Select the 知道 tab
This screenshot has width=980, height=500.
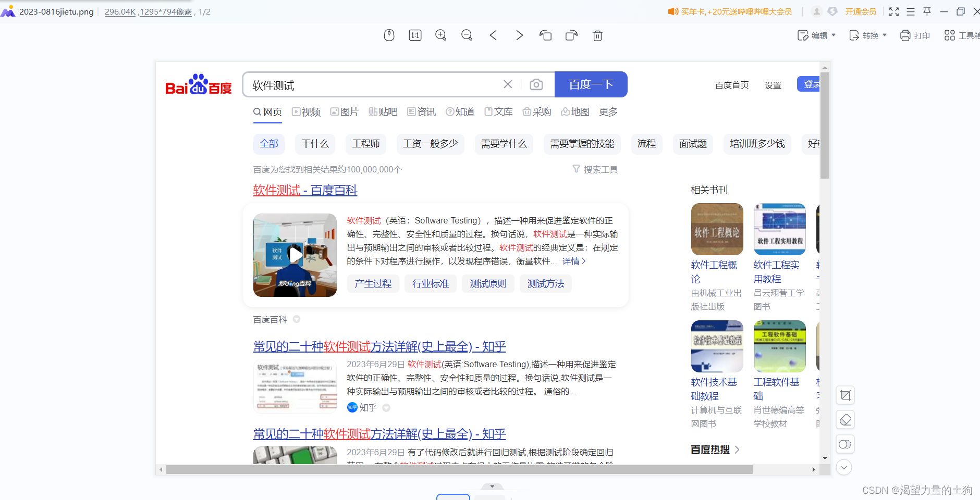pyautogui.click(x=460, y=112)
